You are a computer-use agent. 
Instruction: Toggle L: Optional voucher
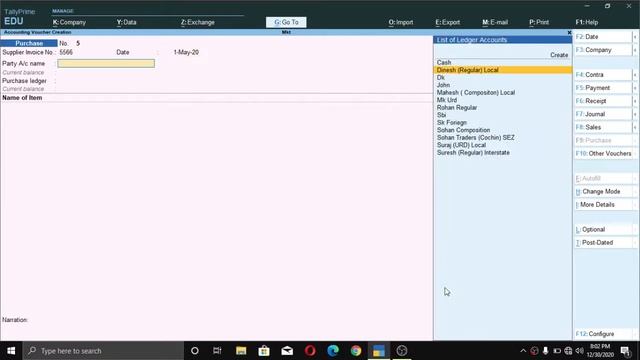click(603, 229)
